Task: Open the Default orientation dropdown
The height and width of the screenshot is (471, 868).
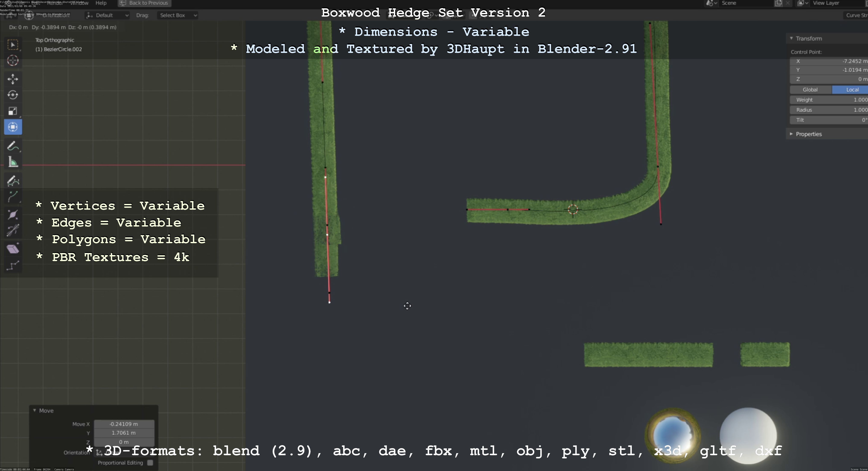Action: pyautogui.click(x=108, y=15)
